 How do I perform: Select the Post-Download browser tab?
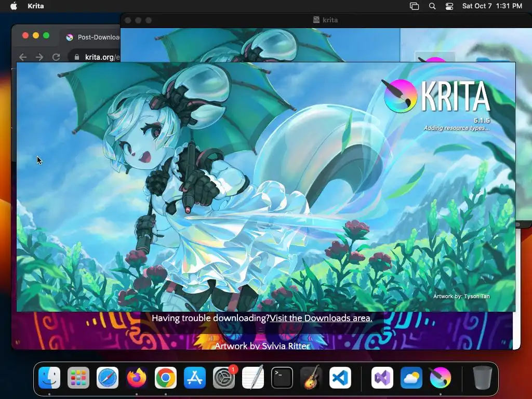tap(92, 37)
